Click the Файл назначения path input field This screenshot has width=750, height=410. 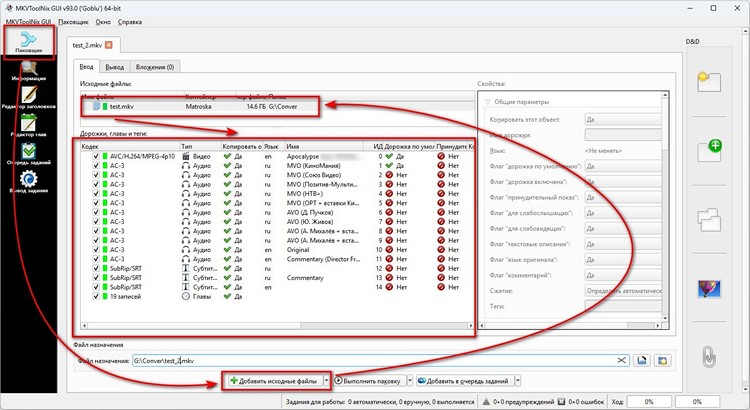381,361
